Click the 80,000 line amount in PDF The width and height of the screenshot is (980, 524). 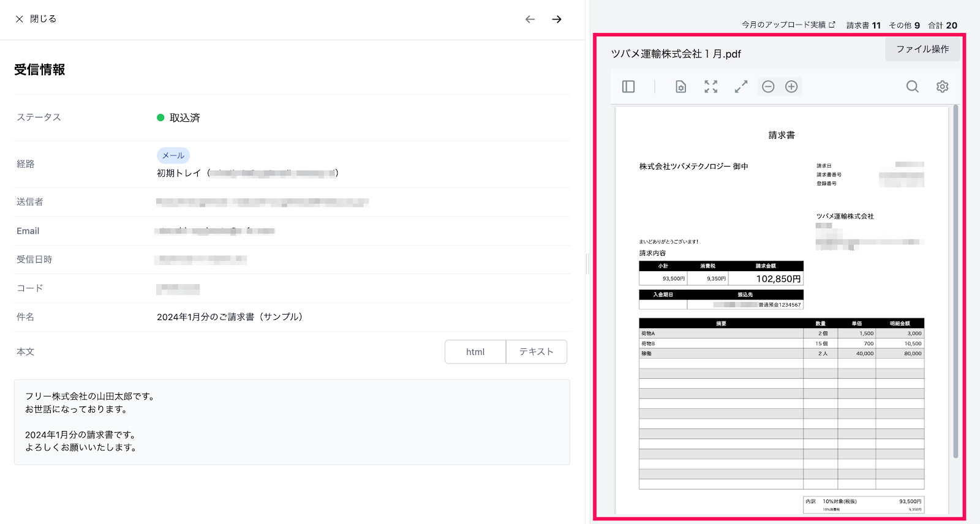coord(913,354)
